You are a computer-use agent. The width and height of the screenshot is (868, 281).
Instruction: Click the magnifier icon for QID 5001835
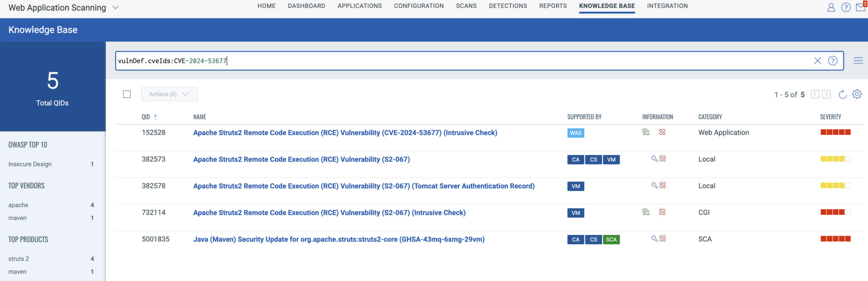coord(654,239)
